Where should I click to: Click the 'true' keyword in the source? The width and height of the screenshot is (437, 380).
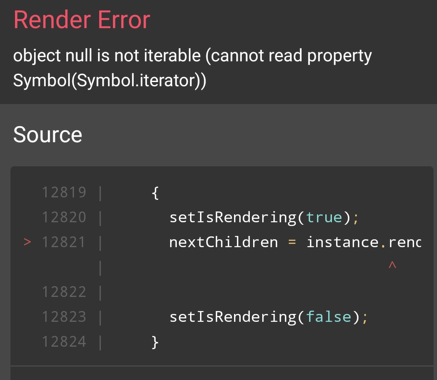(324, 218)
